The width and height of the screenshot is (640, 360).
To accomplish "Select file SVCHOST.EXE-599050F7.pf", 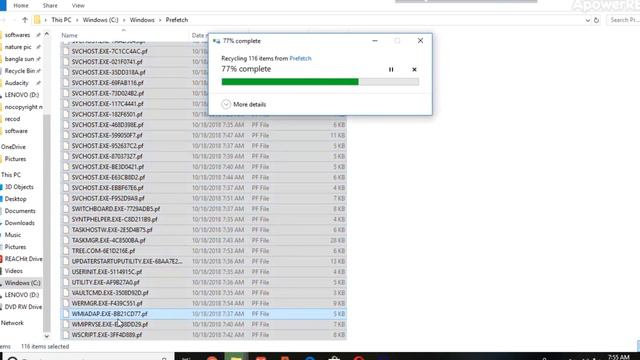I will coord(107,135).
